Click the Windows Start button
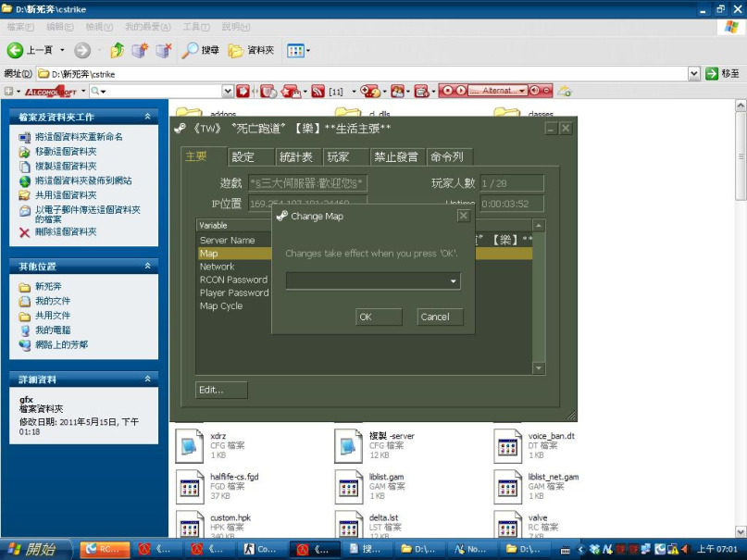 pyautogui.click(x=36, y=549)
